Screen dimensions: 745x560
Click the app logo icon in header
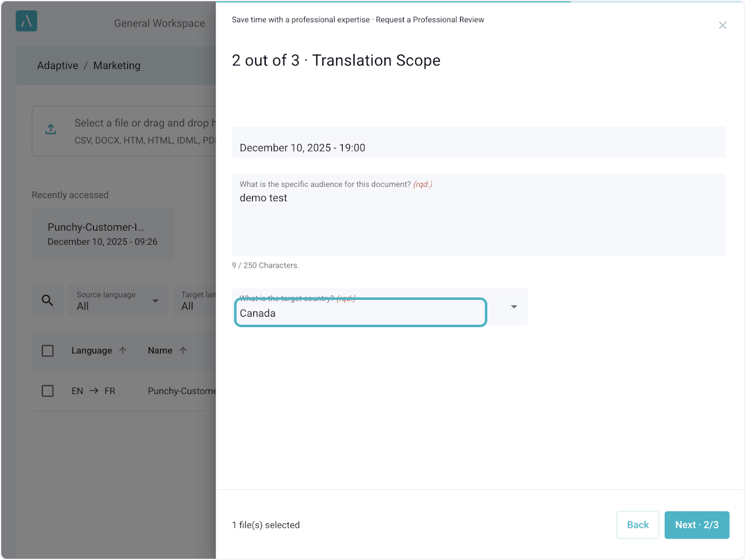(26, 21)
